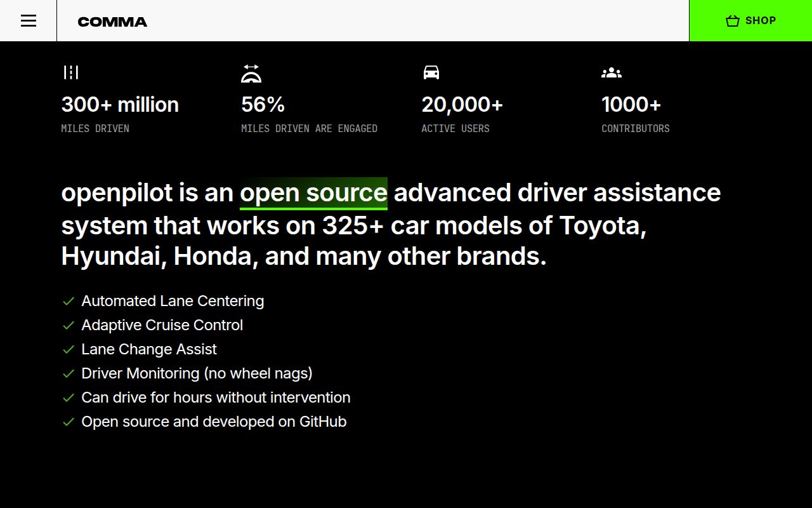The image size is (812, 508).
Task: Click 'Automated Lane Centering' feature text
Action: (173, 301)
